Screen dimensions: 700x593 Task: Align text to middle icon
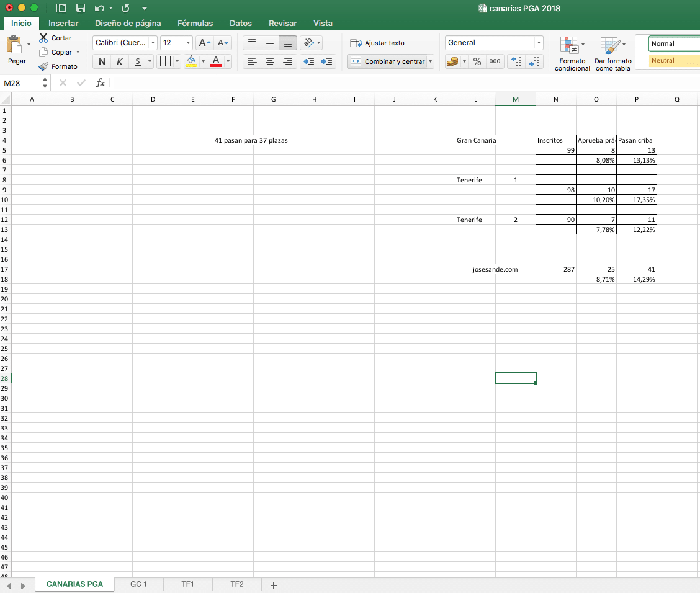coord(270,43)
